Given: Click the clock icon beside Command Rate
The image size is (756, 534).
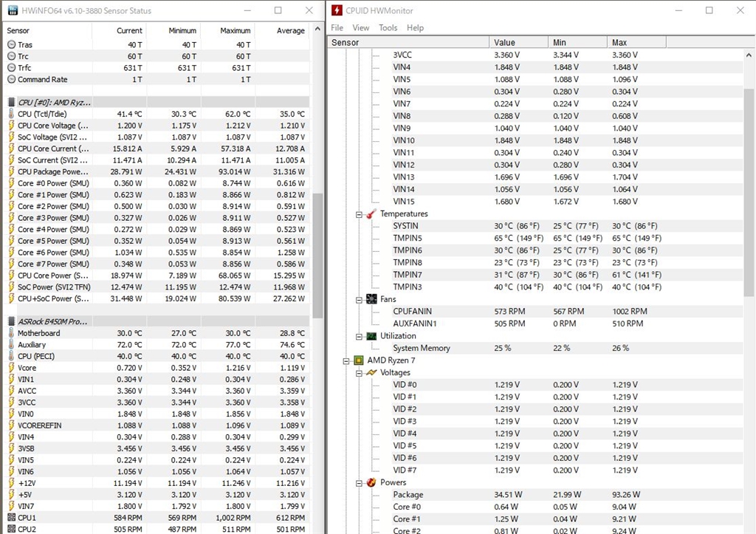Looking at the screenshot, I should [x=12, y=79].
